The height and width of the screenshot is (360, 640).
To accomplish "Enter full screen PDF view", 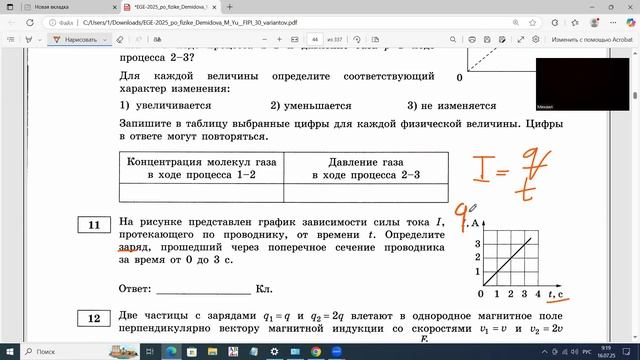I will pyautogui.click(x=521, y=40).
